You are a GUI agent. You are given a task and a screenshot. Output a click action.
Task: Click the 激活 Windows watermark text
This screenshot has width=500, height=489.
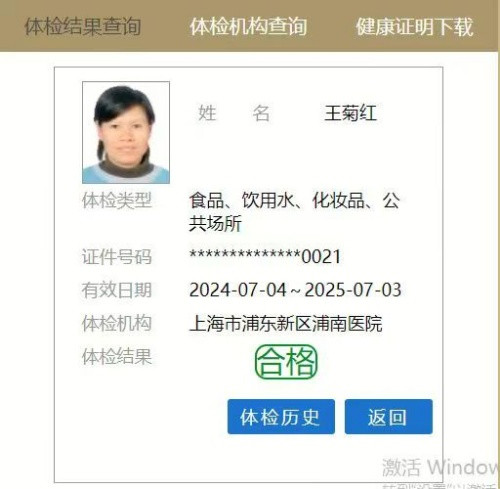(x=441, y=467)
